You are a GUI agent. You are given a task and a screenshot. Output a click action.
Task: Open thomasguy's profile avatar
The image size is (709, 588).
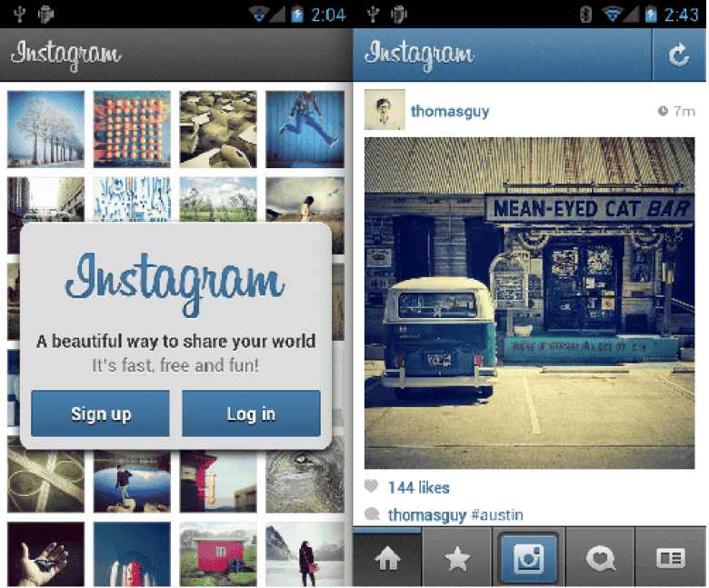coord(384,110)
